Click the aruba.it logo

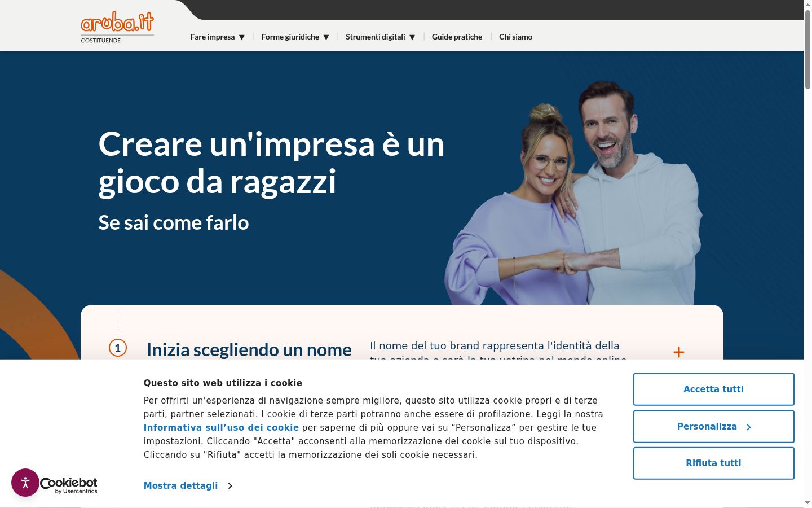tap(117, 27)
